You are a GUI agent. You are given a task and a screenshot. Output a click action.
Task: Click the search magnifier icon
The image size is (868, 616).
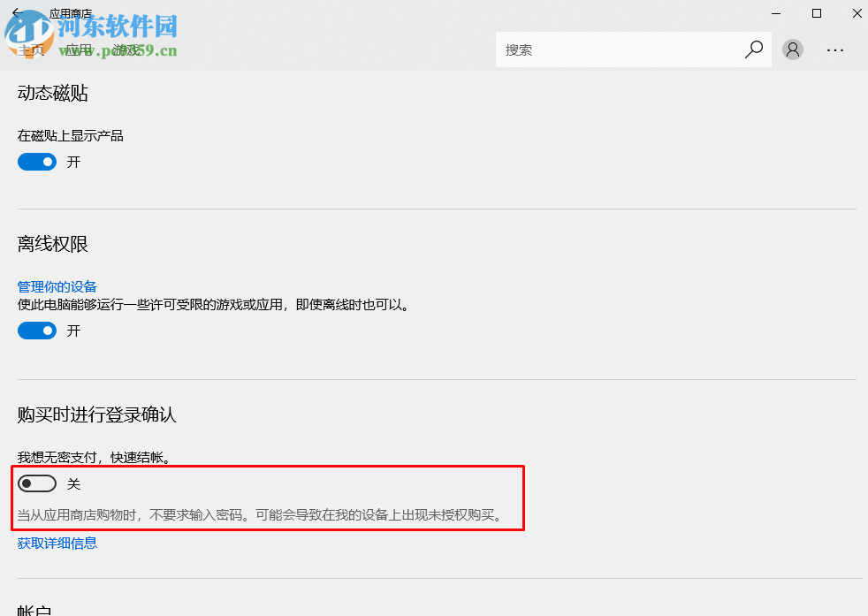(753, 49)
